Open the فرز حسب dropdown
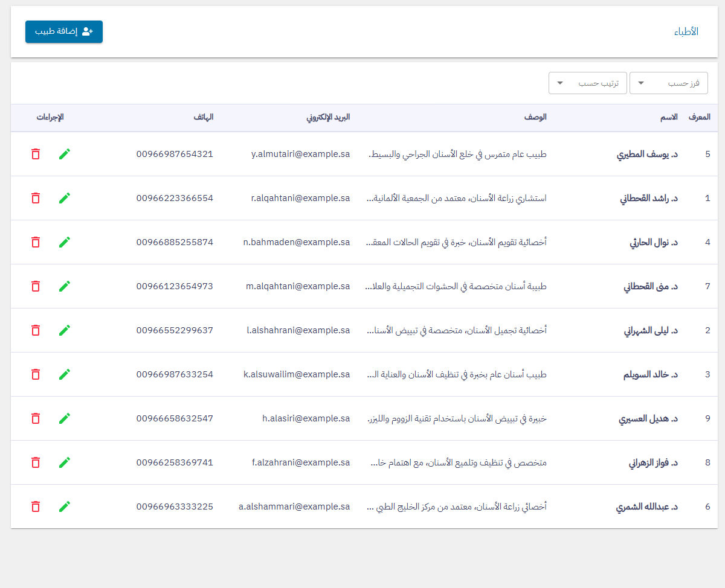The image size is (725, 588). (668, 83)
